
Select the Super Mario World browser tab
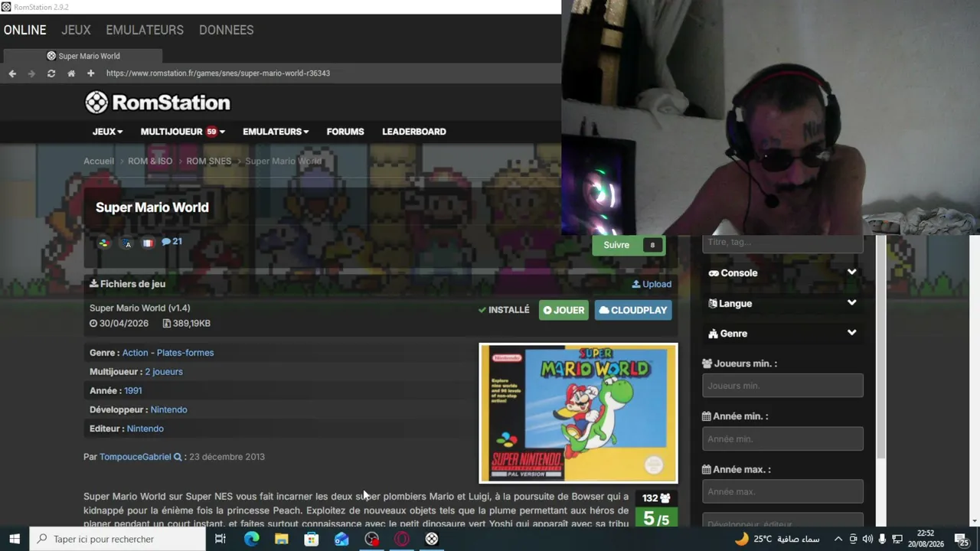tap(83, 56)
